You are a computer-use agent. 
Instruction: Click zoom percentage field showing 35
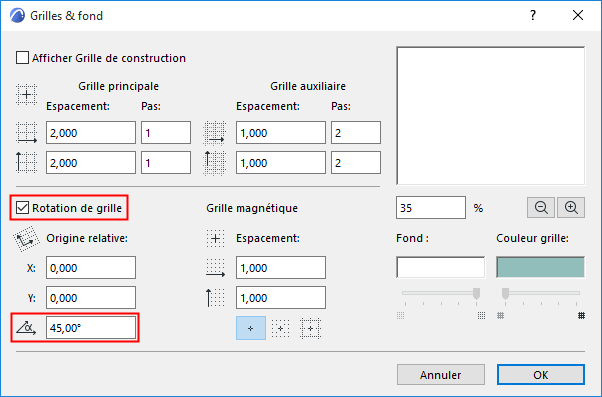click(x=431, y=208)
